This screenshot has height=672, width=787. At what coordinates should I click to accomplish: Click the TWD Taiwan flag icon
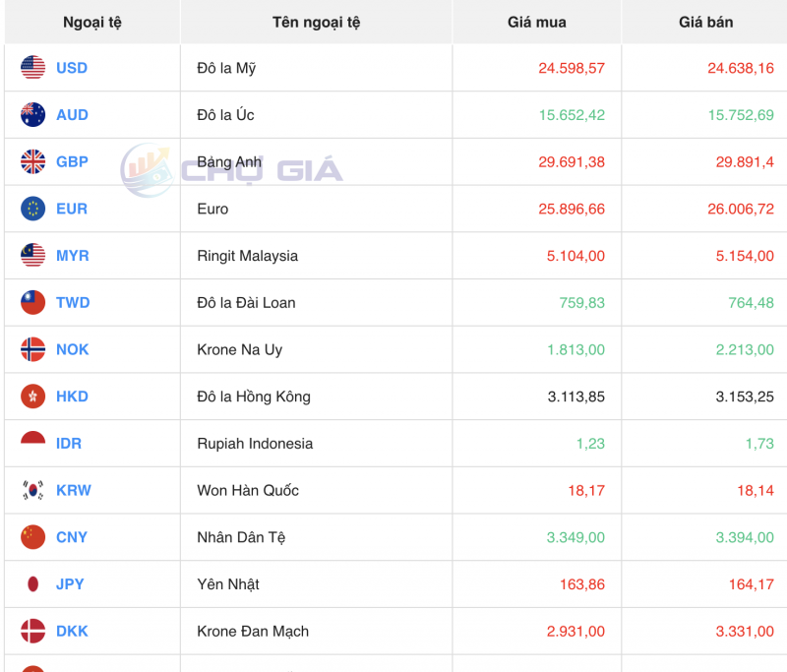pos(32,302)
